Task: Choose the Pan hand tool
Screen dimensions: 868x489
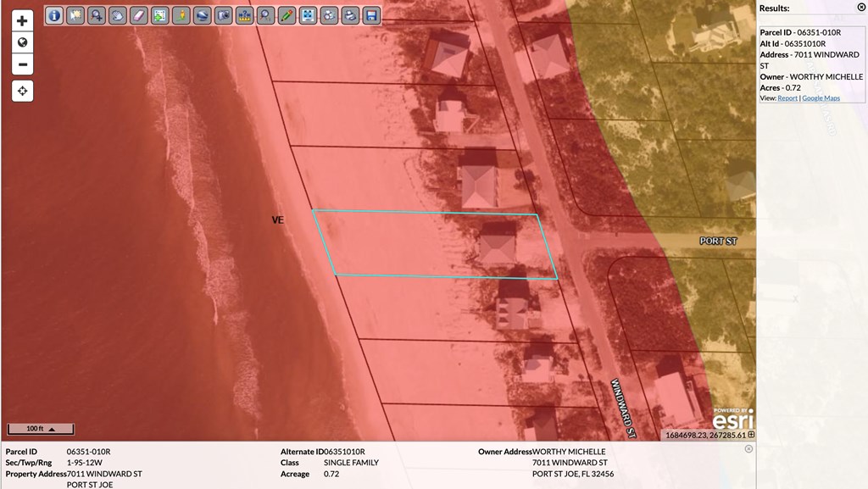Action: (x=118, y=15)
